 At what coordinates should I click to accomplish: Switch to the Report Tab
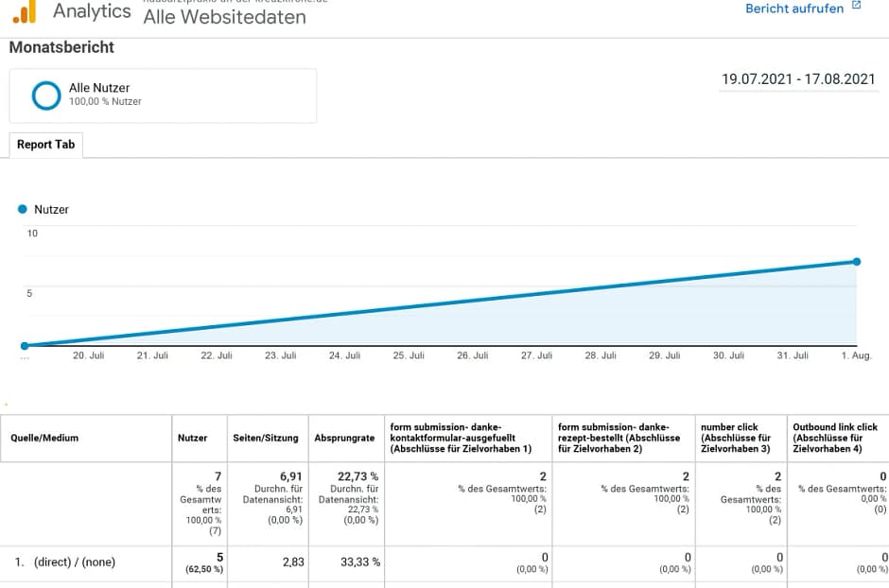(45, 144)
